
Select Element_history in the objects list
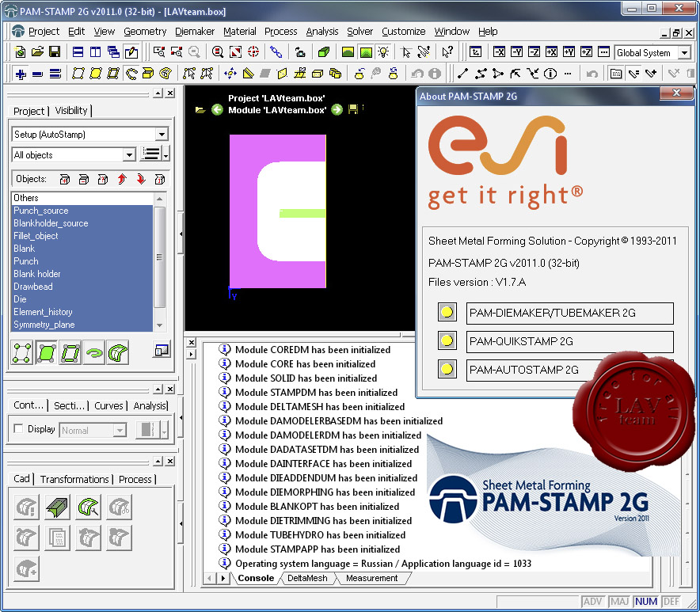(82, 312)
